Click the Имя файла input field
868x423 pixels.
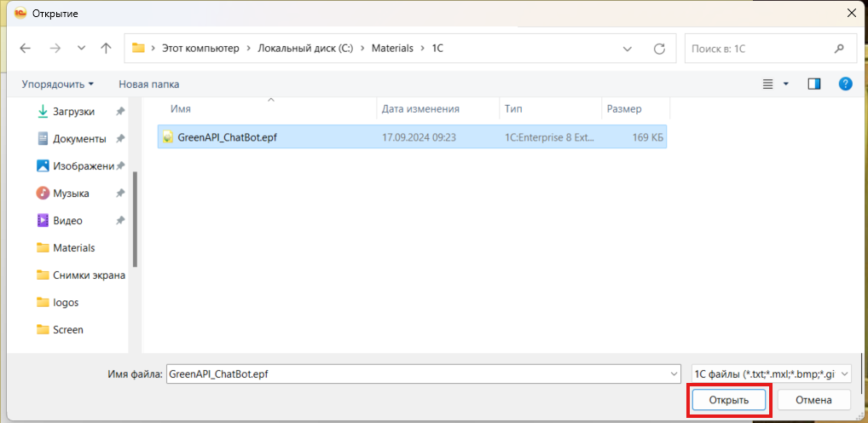pyautogui.click(x=416, y=374)
